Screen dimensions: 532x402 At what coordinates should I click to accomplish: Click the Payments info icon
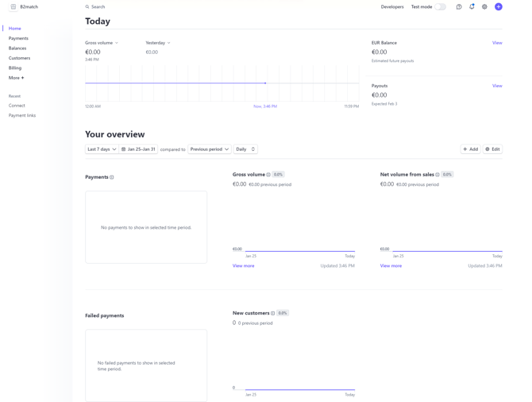112,177
